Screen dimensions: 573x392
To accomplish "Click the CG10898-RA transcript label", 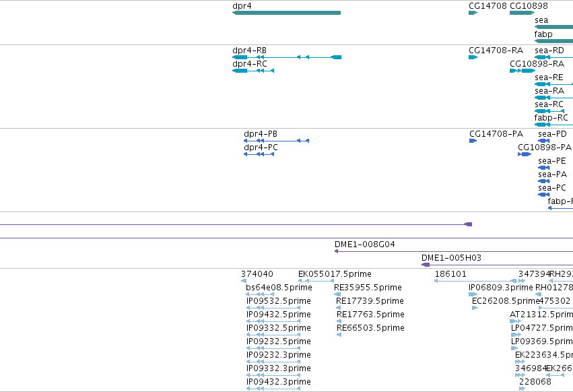I will [537, 63].
